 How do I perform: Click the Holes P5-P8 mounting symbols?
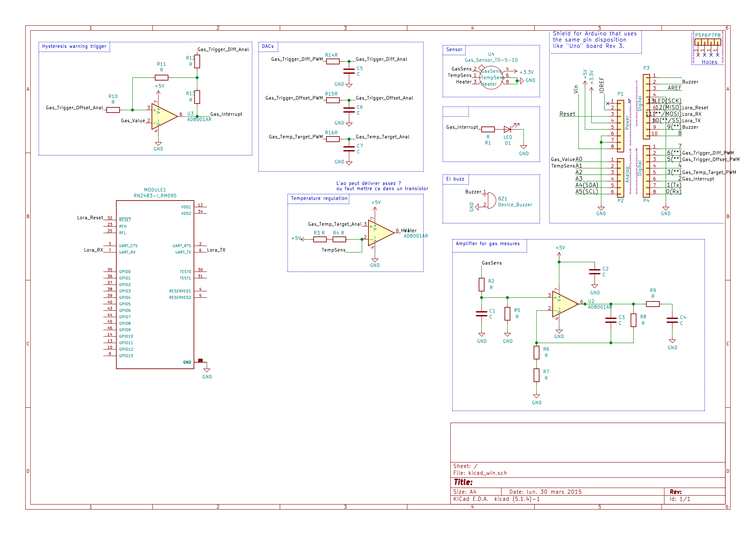tap(708, 43)
